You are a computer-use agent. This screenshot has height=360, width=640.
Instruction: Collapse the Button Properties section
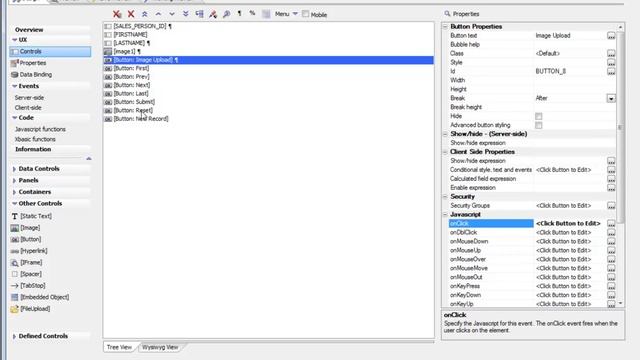(x=445, y=27)
